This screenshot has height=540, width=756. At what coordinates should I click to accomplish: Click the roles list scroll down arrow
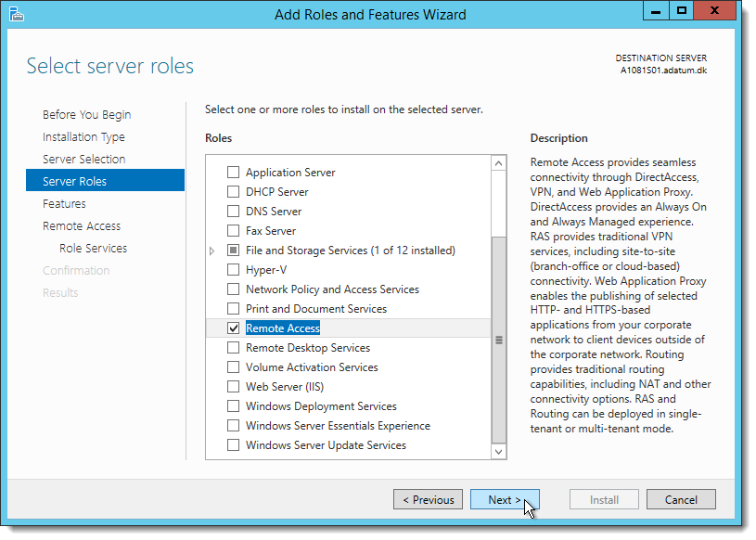[x=498, y=452]
